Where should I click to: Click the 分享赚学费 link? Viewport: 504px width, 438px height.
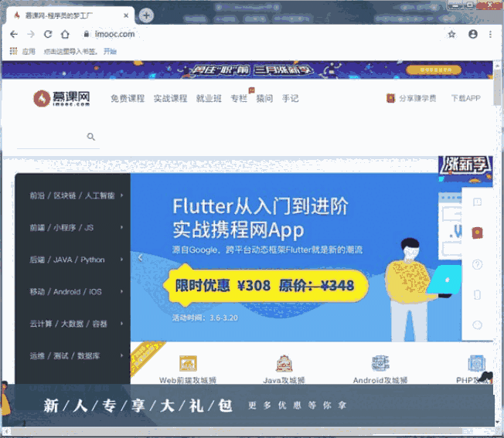pos(411,98)
